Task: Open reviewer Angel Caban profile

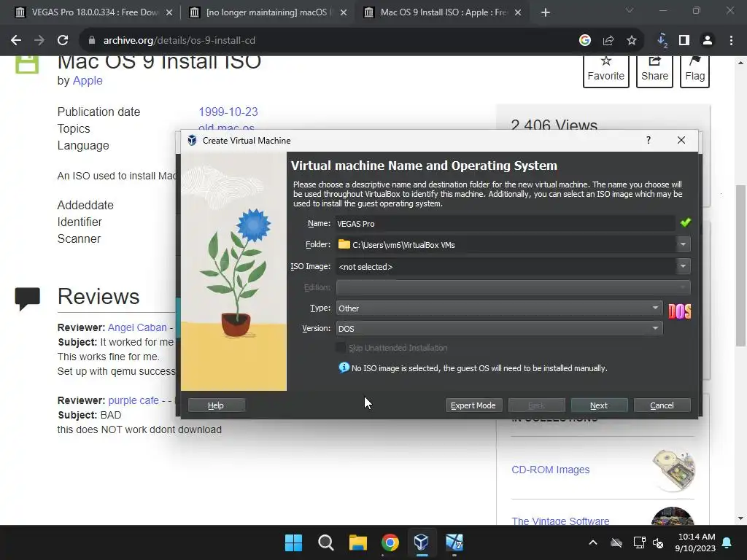Action: [137, 327]
